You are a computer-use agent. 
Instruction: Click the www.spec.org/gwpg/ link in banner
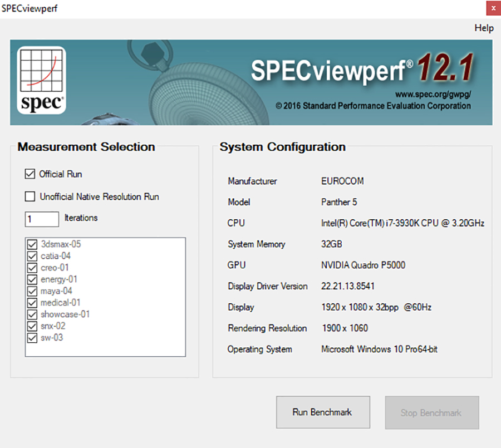[433, 95]
